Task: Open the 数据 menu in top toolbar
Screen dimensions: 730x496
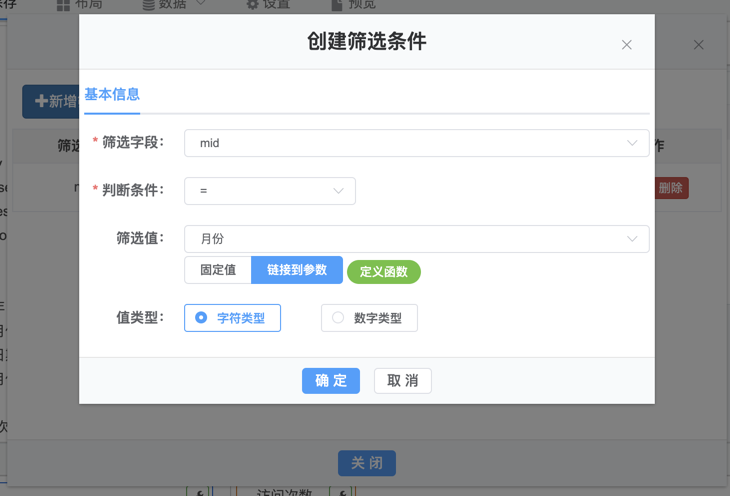Action: point(174,4)
